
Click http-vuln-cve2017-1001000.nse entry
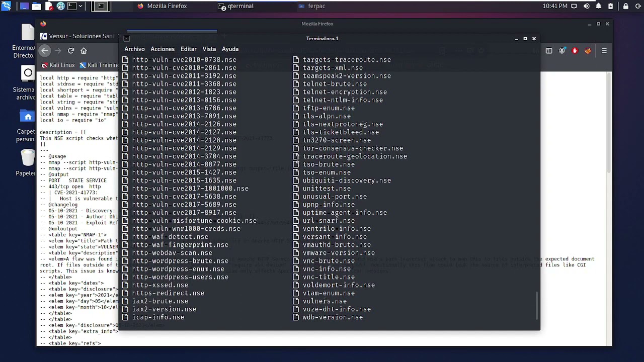coord(190,189)
